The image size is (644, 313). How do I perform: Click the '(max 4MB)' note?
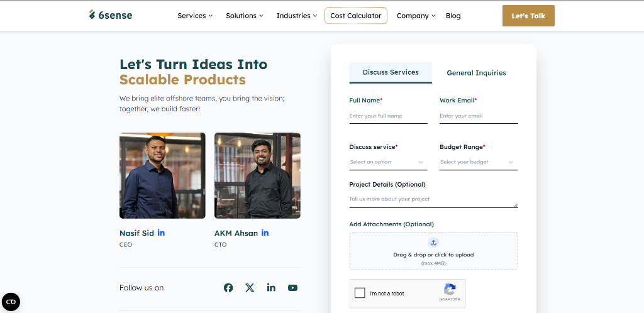[x=433, y=263]
